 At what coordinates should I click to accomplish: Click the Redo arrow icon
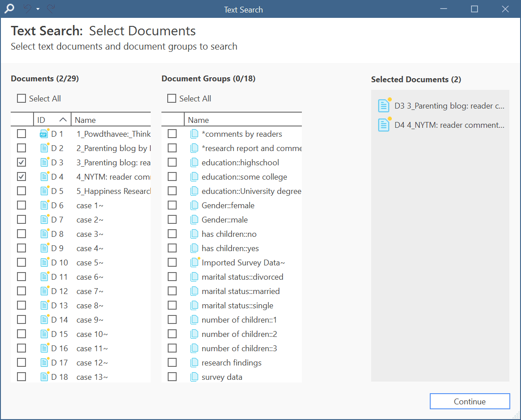point(51,8)
